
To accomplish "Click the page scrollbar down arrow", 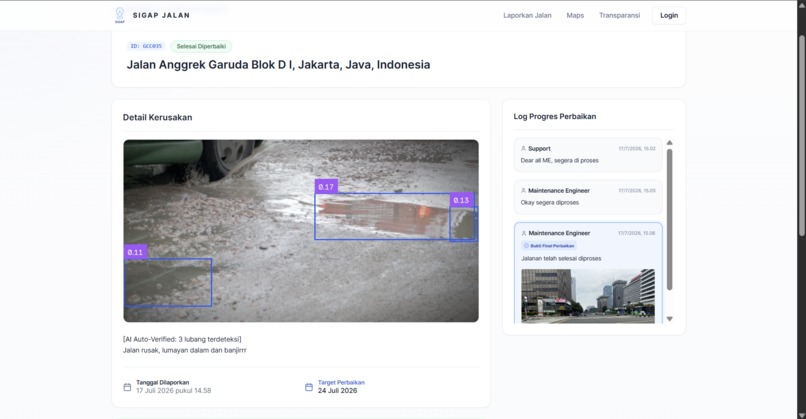I will [801, 415].
